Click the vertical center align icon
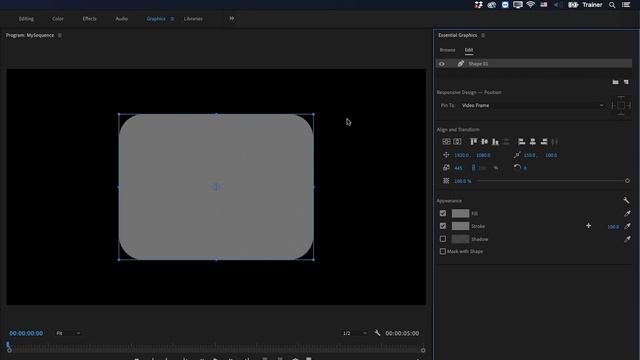The height and width of the screenshot is (360, 640). coord(446,142)
